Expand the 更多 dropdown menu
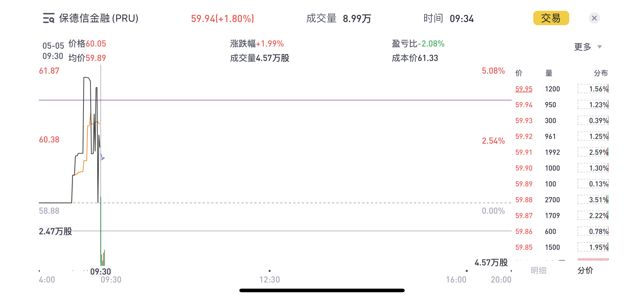 click(x=582, y=47)
